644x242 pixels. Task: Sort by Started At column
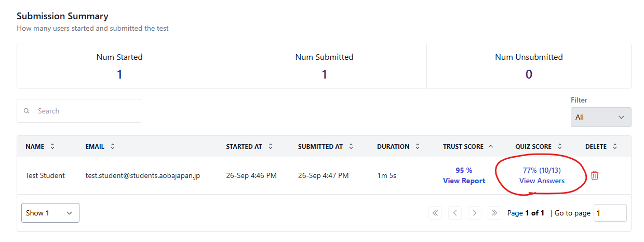(271, 147)
